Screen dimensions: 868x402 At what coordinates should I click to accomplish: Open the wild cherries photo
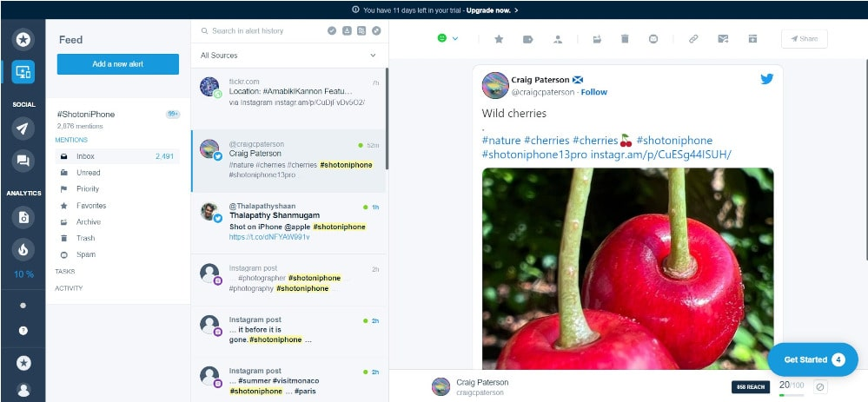click(627, 269)
